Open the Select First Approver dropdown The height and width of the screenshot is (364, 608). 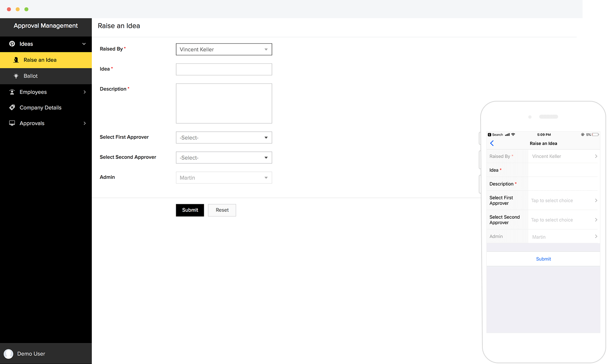224,138
